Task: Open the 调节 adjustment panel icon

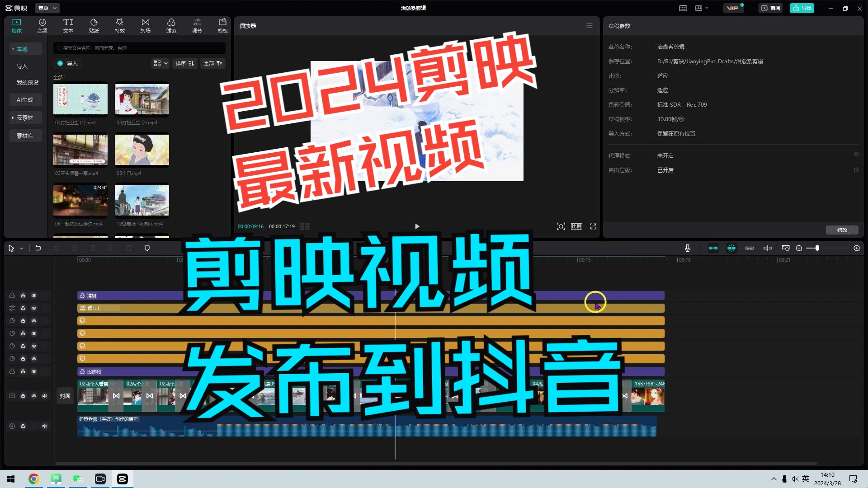Action: click(197, 26)
